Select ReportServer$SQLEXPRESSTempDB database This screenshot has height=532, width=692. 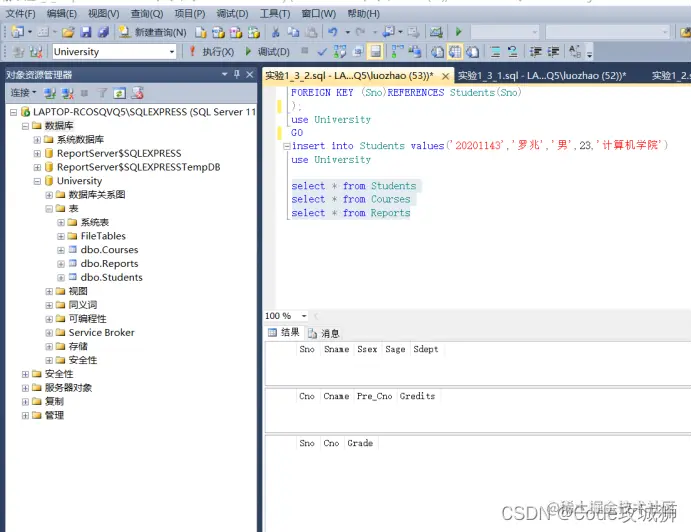[x=138, y=167]
